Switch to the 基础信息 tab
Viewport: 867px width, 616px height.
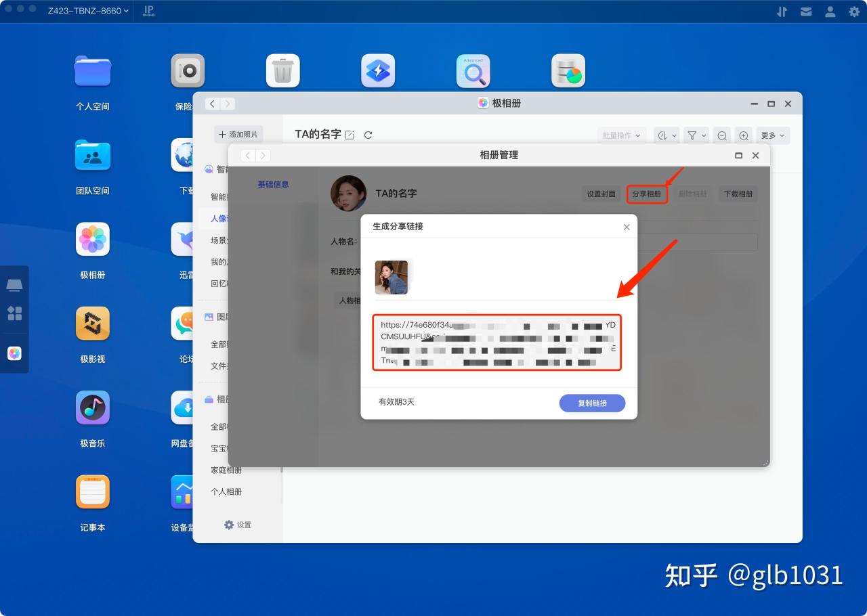click(x=273, y=183)
